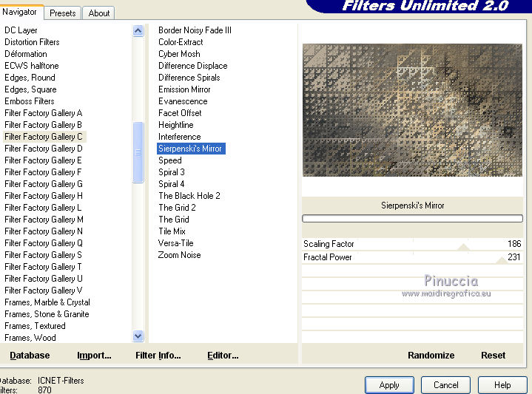The image size is (532, 394).
Task: Click the filter preview thumbnail
Action: (x=412, y=110)
